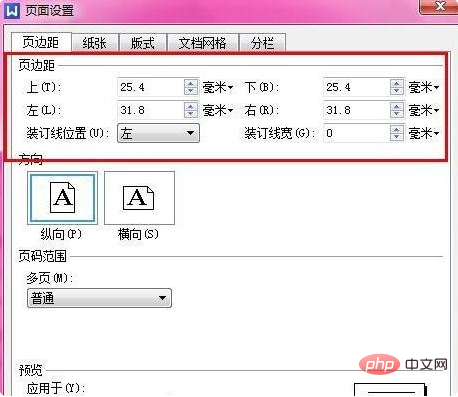Screen dimensions: 458x397
Task: Click the 装订线位置(U) label
Action: pos(68,133)
